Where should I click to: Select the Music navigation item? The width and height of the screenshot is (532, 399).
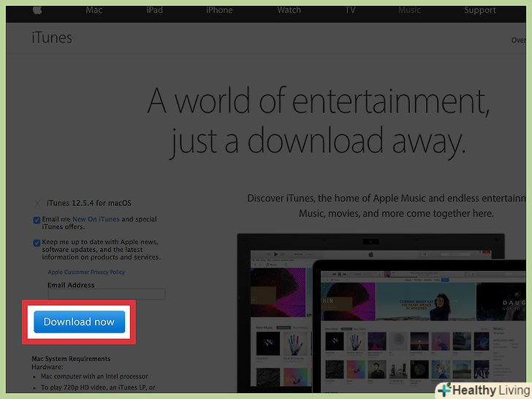click(x=409, y=10)
